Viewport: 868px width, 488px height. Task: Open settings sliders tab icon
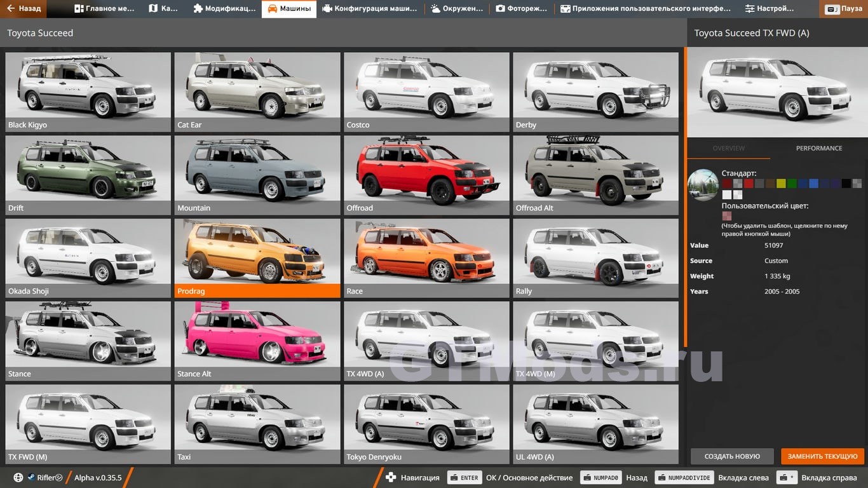[750, 9]
